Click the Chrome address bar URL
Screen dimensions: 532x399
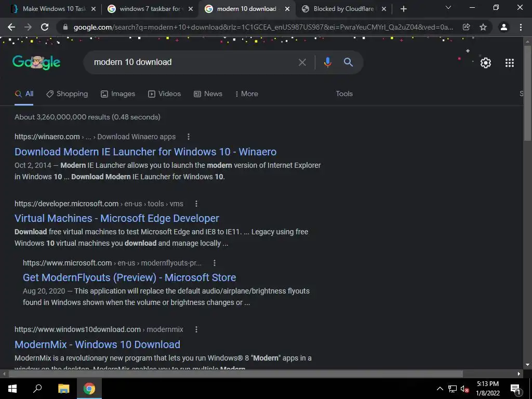tap(263, 27)
